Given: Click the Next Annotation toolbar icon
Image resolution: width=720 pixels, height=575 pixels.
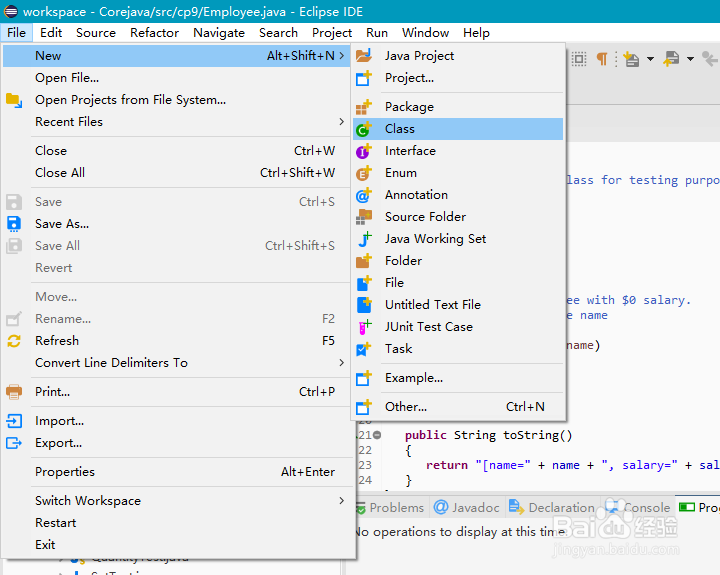Looking at the screenshot, I should point(631,59).
